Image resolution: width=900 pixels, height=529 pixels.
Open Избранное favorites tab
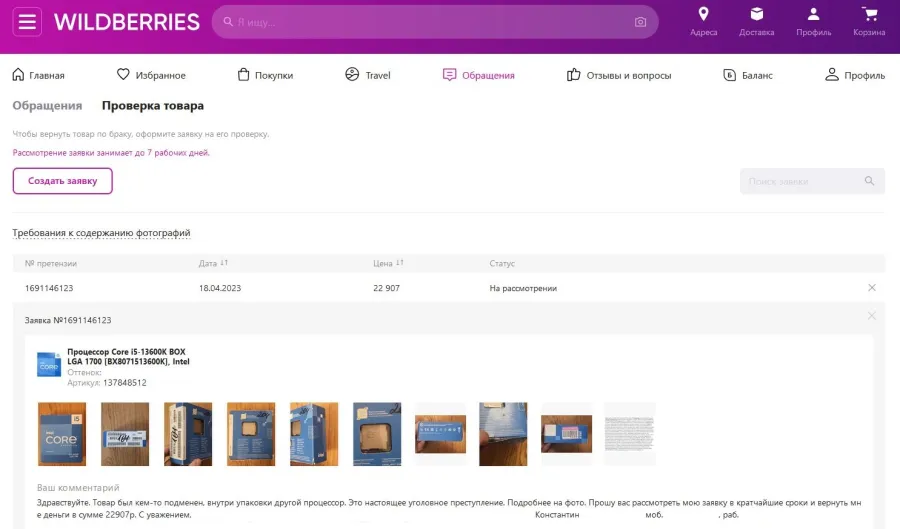[x=151, y=75]
